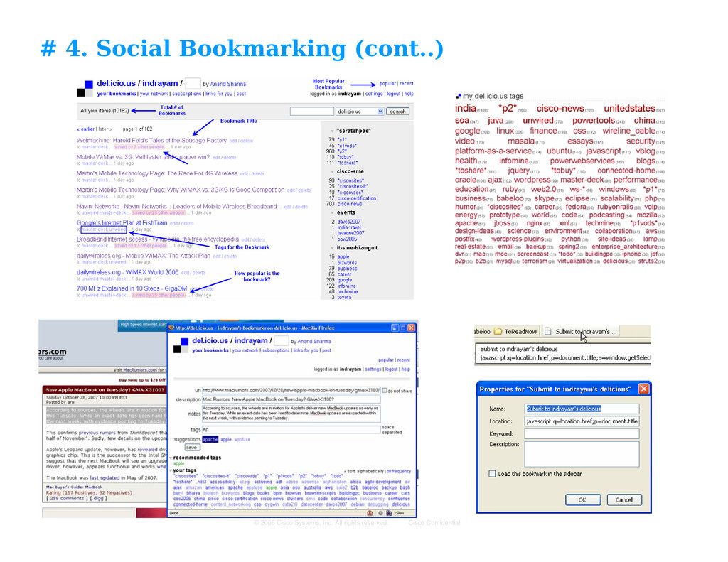
Task: Minimize the Mozilla Firefox del.icio.us window
Action: 395,328
